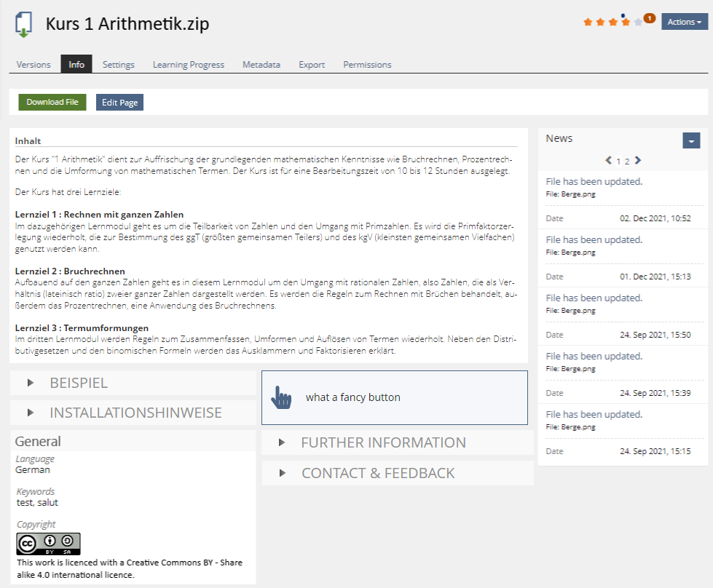Expand the FURTHER INFORMATION section
The height and width of the screenshot is (588, 713).
pyautogui.click(x=382, y=442)
